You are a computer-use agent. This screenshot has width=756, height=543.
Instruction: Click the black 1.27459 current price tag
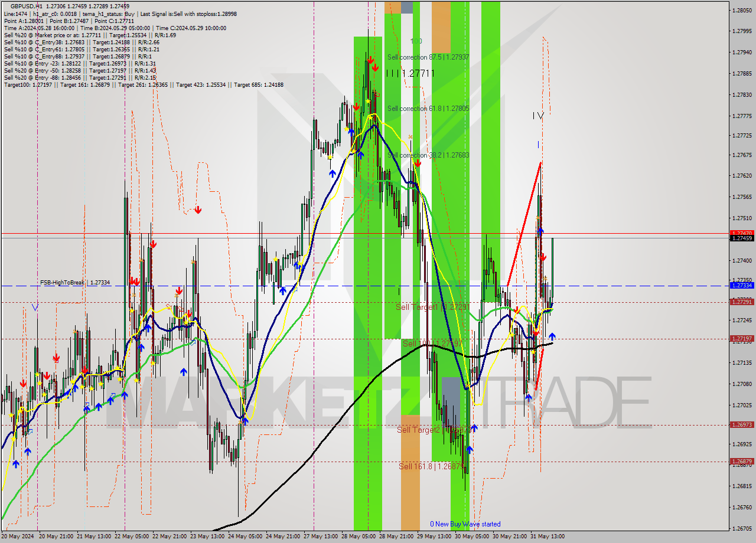point(742,238)
